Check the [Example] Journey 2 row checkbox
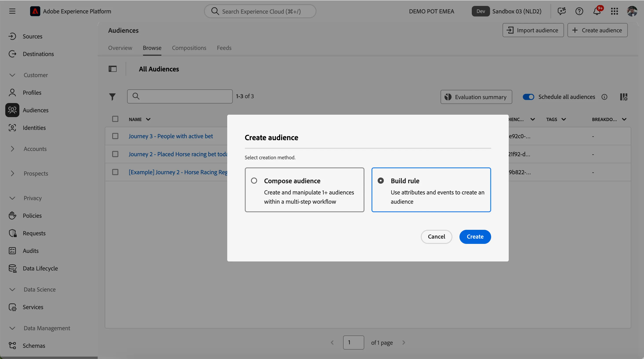This screenshot has width=644, height=359. tap(115, 172)
